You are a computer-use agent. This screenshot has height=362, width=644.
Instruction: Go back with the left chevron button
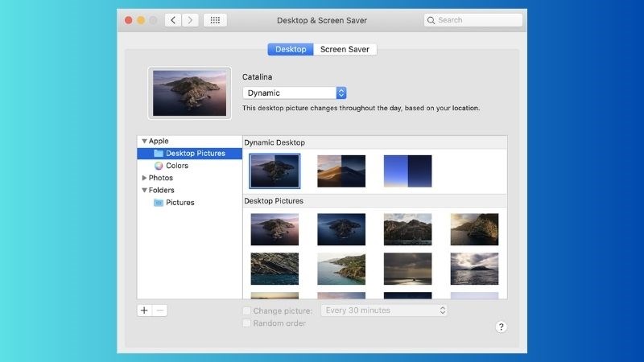coord(173,20)
